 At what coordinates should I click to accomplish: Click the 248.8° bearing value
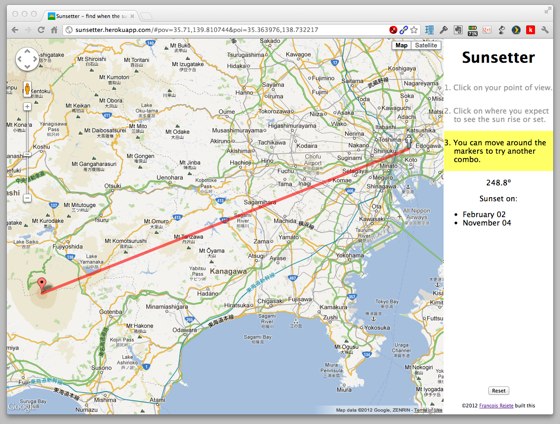pyautogui.click(x=499, y=183)
